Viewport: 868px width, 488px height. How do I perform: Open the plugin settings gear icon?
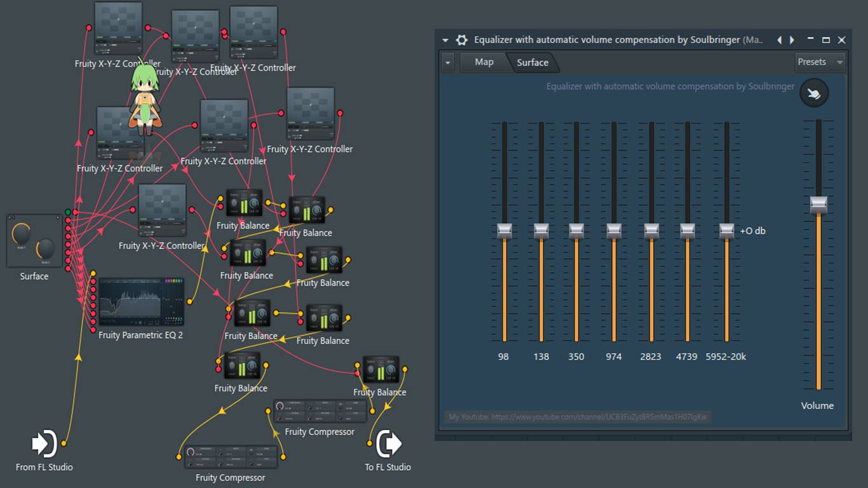[x=462, y=39]
